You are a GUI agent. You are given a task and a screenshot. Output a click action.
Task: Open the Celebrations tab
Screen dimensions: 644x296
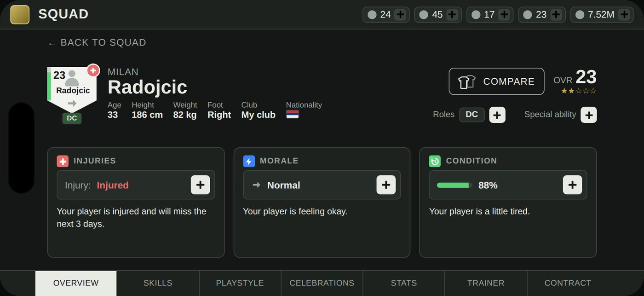[x=322, y=283]
